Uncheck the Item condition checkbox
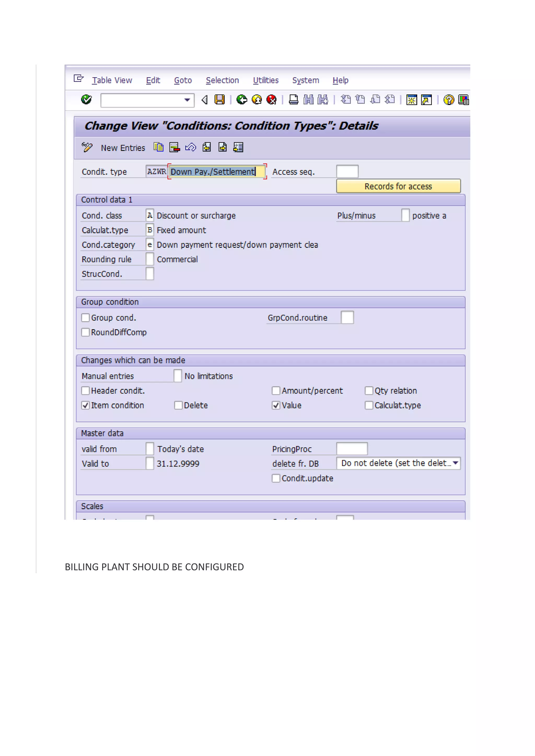The image size is (535, 756). [85, 405]
